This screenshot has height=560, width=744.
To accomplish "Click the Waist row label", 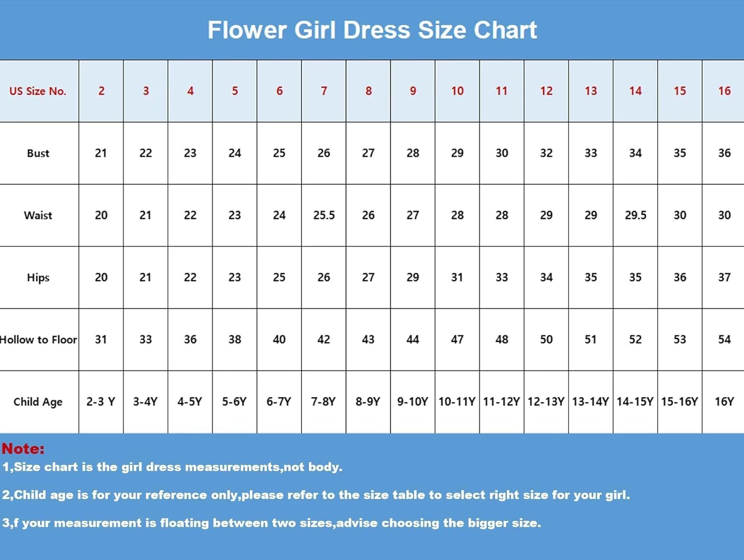I will tap(38, 215).
